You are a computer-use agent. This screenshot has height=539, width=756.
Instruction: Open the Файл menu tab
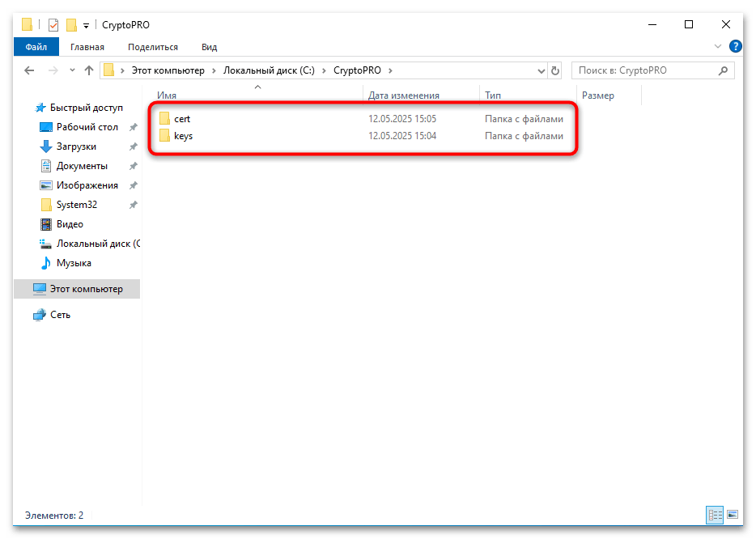pos(36,47)
